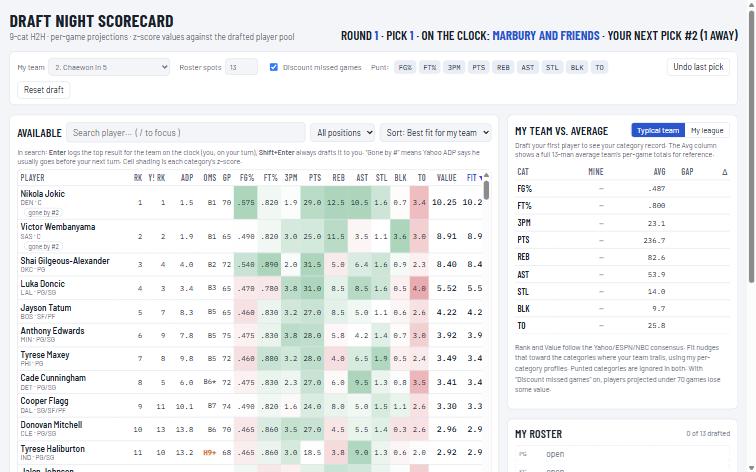Viewport: 756px width, 472px height.
Task: Click the OMS column header
Action: click(x=210, y=178)
